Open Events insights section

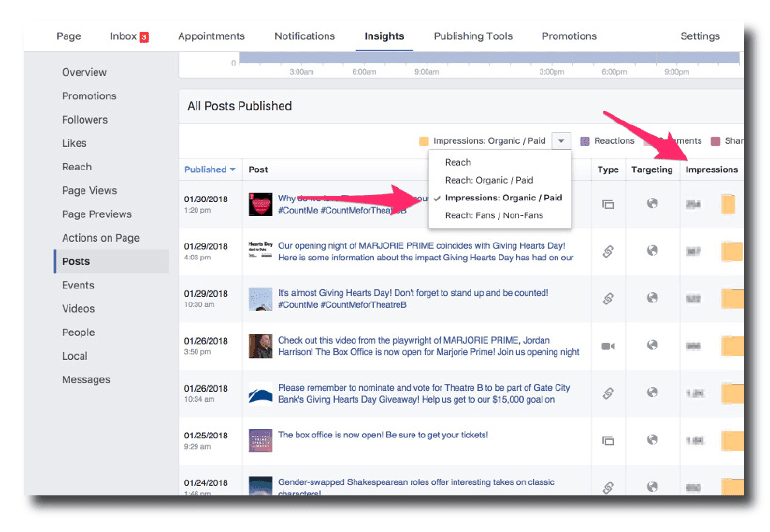[x=78, y=285]
